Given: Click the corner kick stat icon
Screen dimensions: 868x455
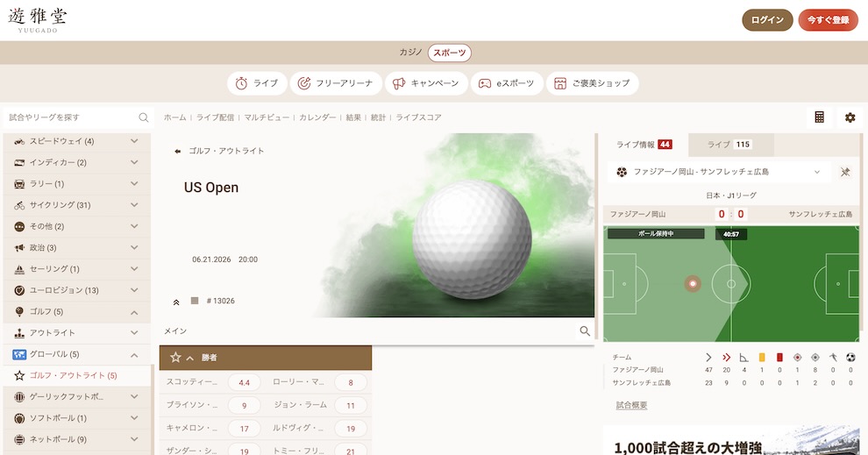Looking at the screenshot, I should [744, 358].
